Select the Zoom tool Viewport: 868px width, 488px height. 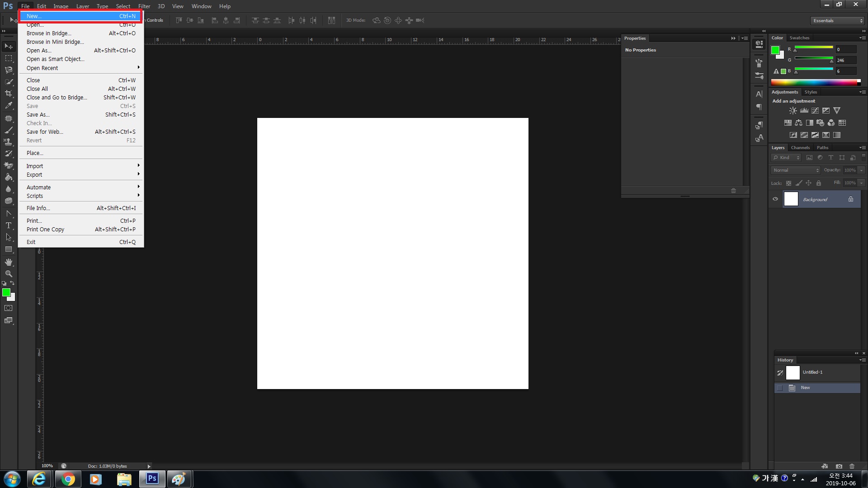pos(9,274)
